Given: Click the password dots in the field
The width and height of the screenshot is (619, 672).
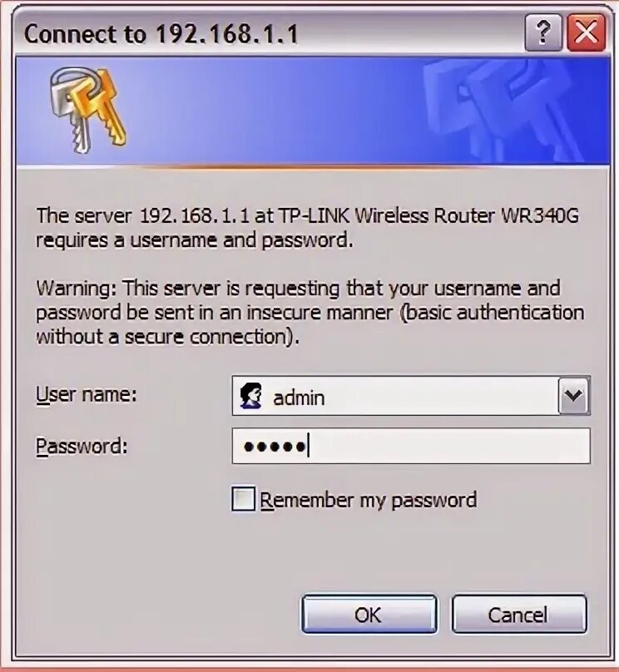Looking at the screenshot, I should pos(275,447).
